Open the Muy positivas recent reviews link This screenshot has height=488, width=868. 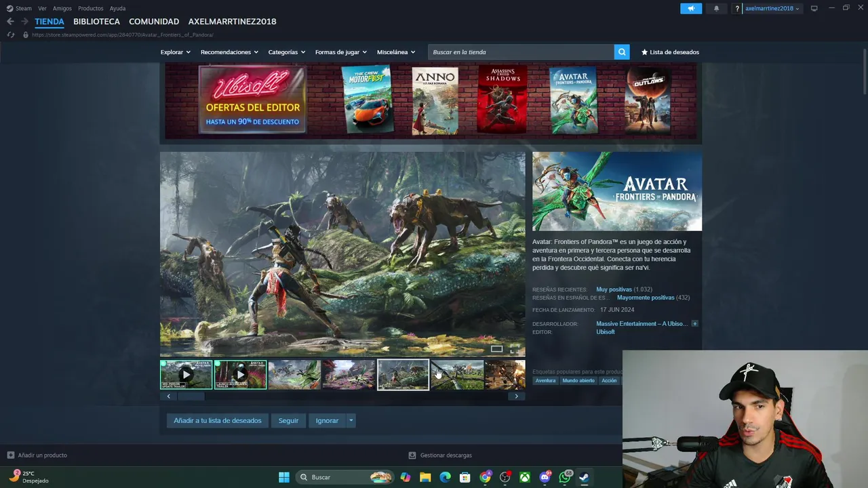coord(614,289)
